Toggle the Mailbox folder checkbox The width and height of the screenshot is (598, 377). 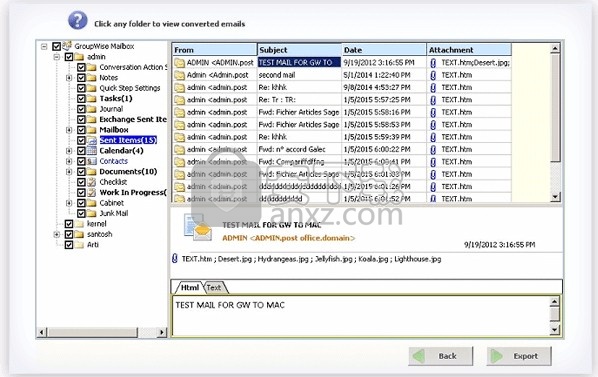tap(81, 130)
